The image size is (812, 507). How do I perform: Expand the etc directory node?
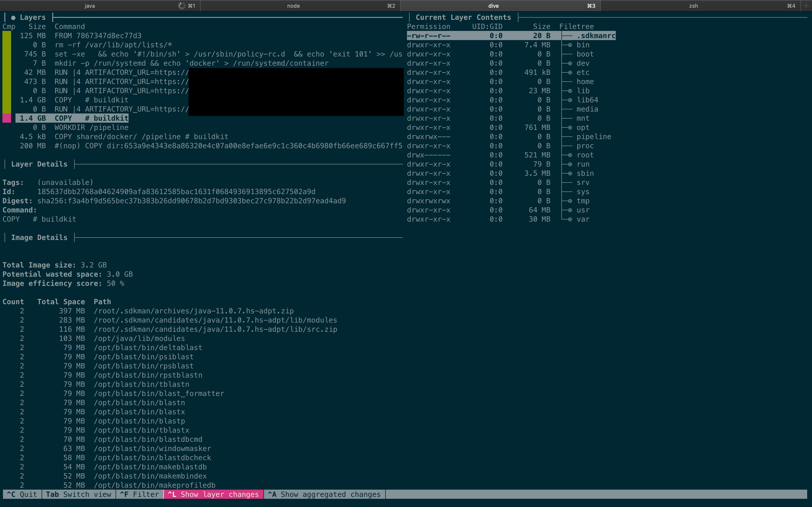[570, 72]
